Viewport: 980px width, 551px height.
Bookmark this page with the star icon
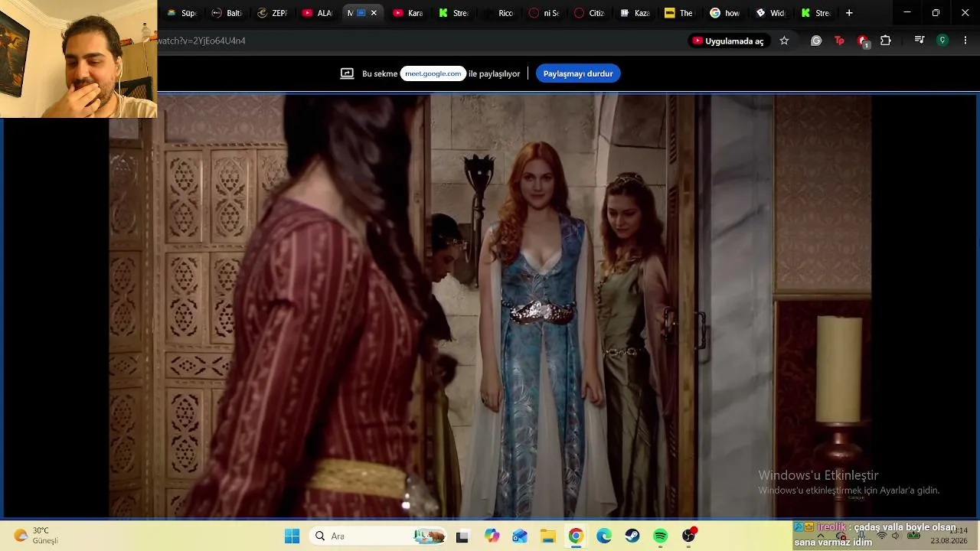tap(784, 41)
